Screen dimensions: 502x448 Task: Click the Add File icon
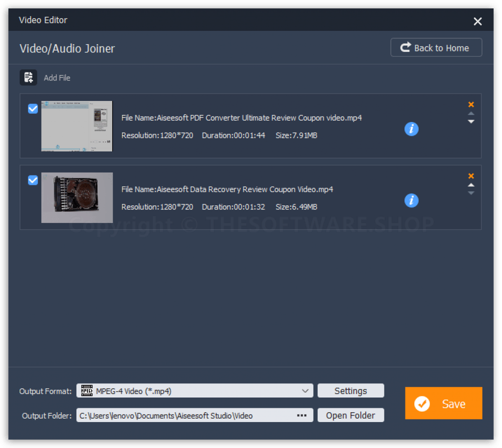[28, 77]
